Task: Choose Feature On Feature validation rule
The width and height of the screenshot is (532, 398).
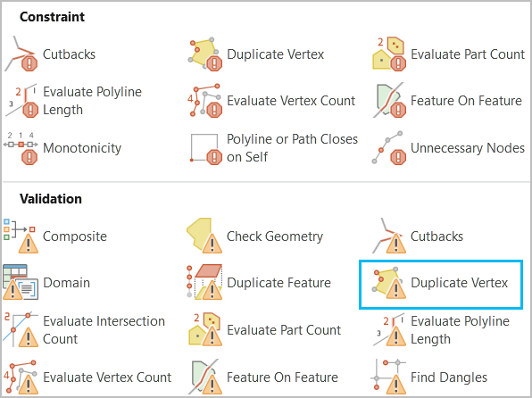Action: coord(263,377)
